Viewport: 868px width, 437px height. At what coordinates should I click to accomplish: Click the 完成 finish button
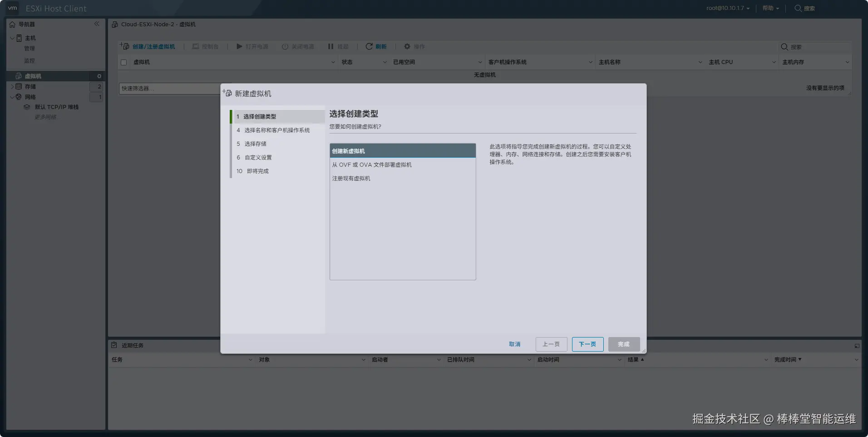pyautogui.click(x=624, y=344)
